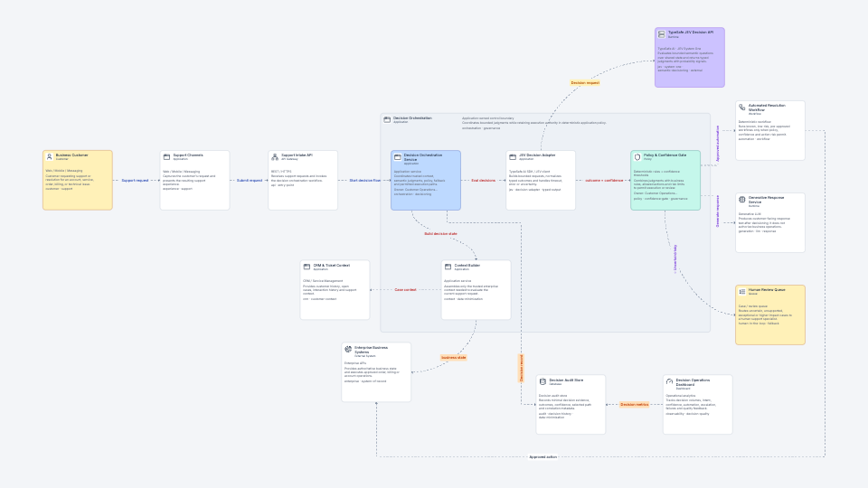Click the 'Decision Orchestration' group title
The width and height of the screenshot is (868, 488).
412,118
